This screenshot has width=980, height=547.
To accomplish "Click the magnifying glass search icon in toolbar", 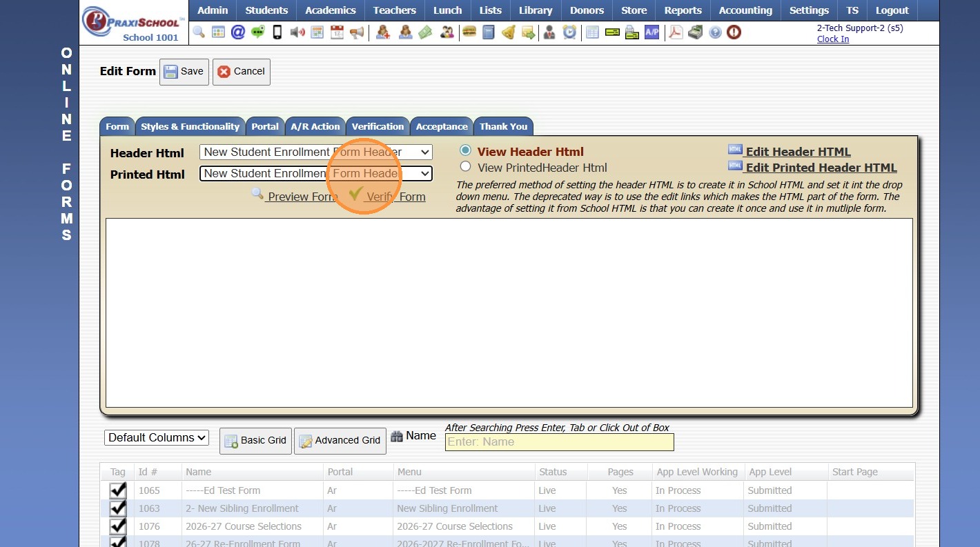I will [199, 32].
